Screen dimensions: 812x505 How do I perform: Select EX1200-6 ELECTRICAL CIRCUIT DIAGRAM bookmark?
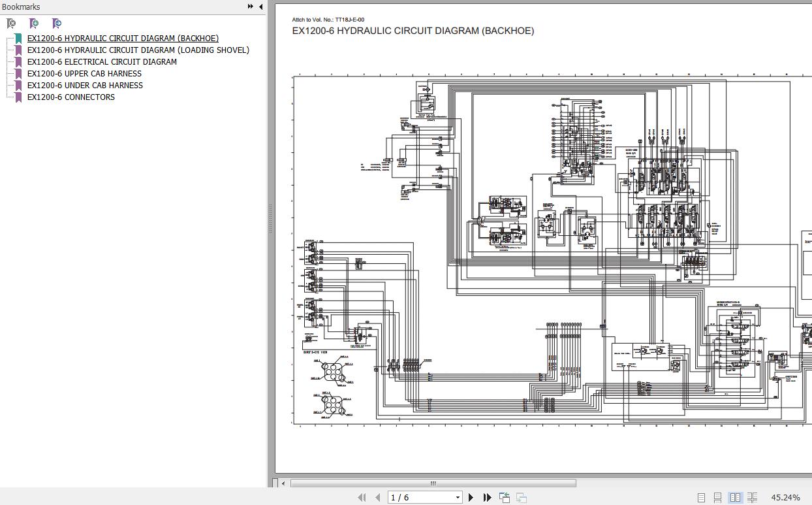(x=102, y=61)
